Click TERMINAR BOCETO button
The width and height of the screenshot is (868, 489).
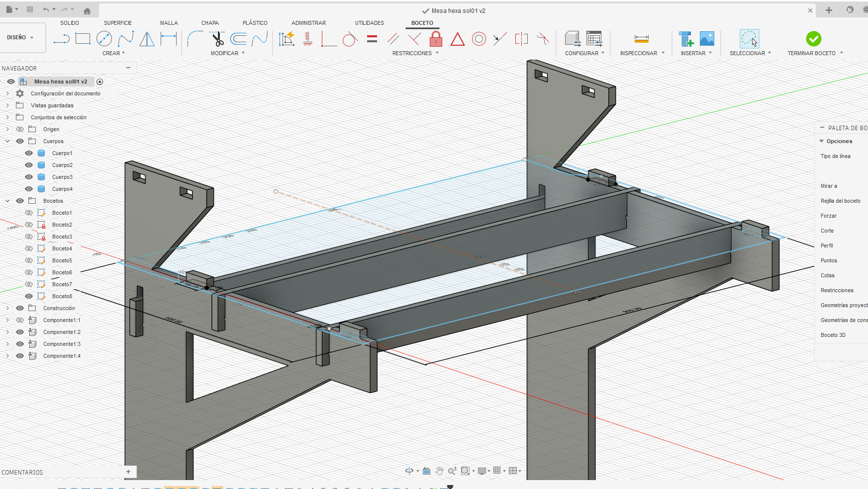tap(813, 39)
